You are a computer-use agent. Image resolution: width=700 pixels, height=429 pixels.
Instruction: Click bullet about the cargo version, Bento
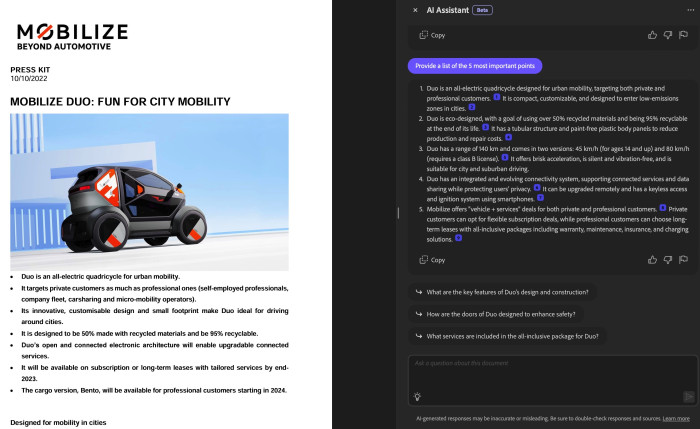coord(154,390)
